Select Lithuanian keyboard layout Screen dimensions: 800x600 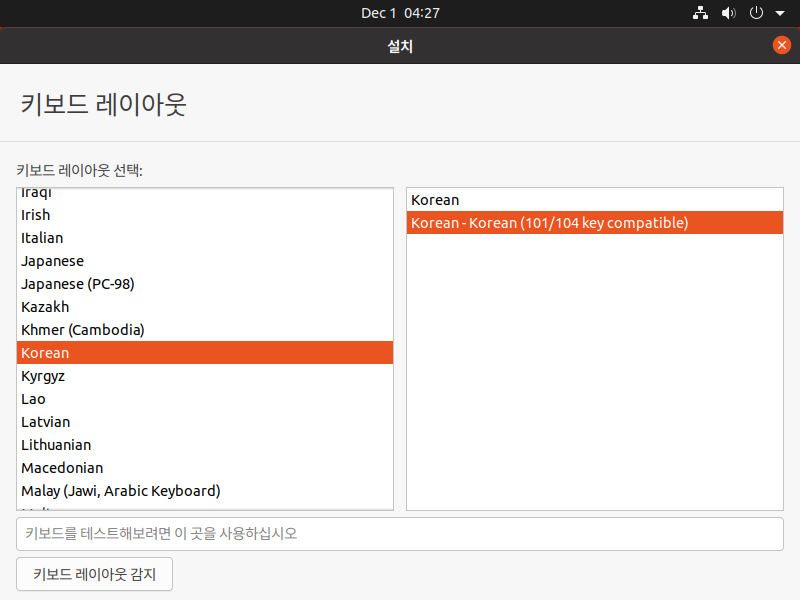205,445
